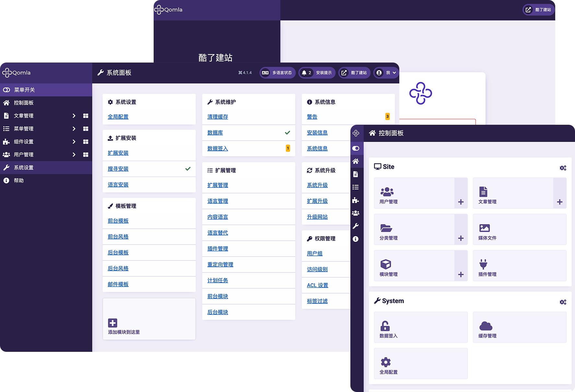Viewport: 575px width, 392px height.
Task: Select 控制面板 in the sidebar menu
Action: pos(24,103)
